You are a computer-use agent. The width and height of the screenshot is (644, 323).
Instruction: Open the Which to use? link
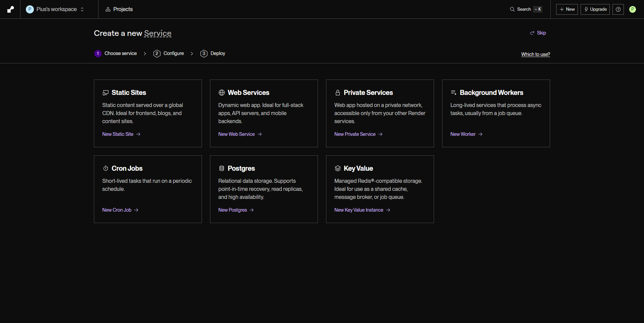[535, 54]
